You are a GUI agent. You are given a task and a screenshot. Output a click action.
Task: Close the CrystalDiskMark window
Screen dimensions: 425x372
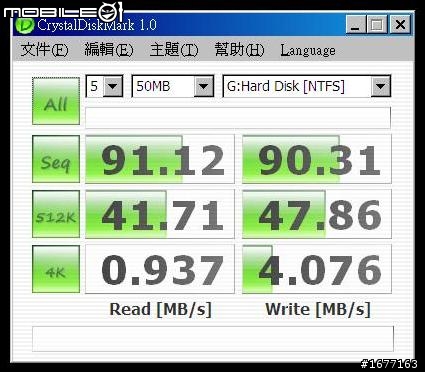click(x=400, y=25)
